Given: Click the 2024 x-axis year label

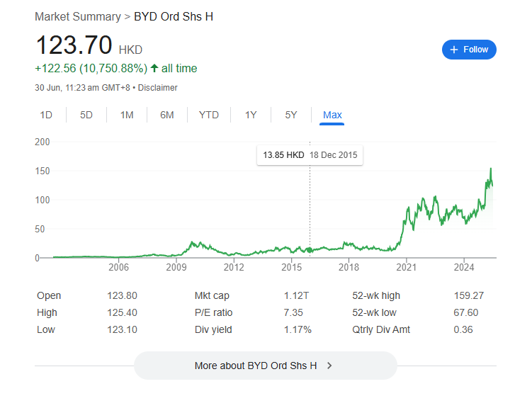Looking at the screenshot, I should pyautogui.click(x=464, y=267).
